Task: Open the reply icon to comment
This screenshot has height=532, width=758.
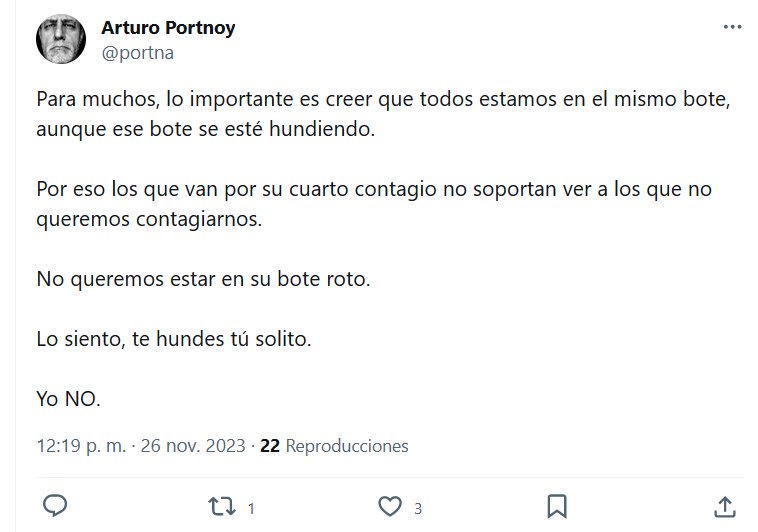Action: [x=57, y=505]
